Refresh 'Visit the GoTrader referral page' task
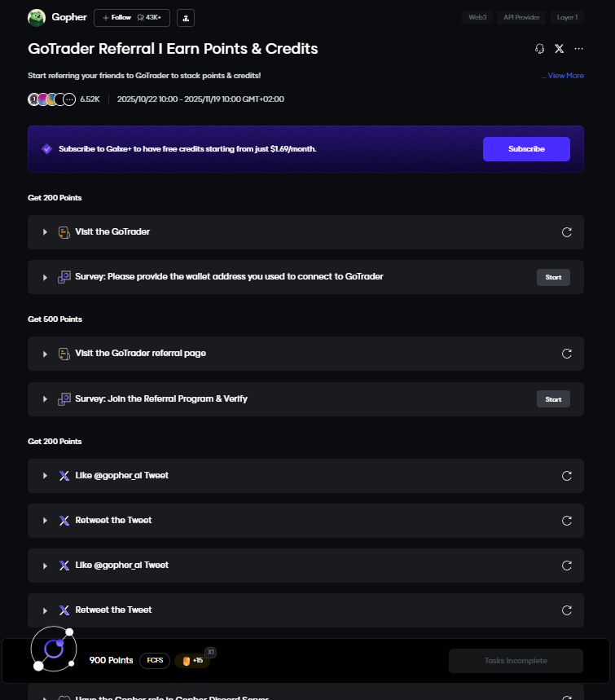615x700 pixels. pos(567,354)
